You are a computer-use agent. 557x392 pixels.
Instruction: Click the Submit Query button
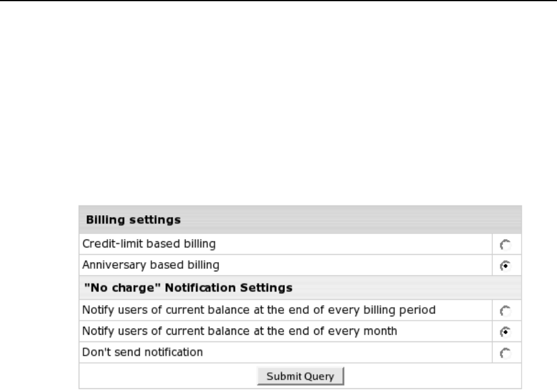301,376
